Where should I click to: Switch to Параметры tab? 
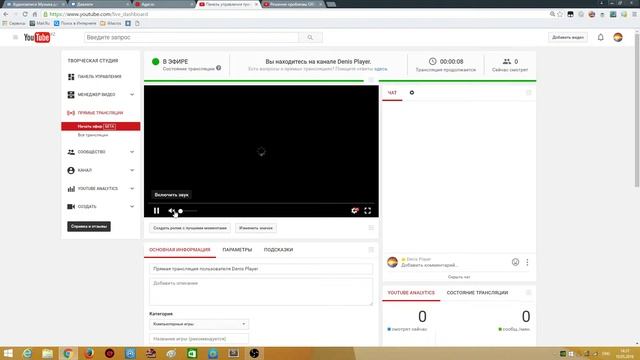[237, 249]
